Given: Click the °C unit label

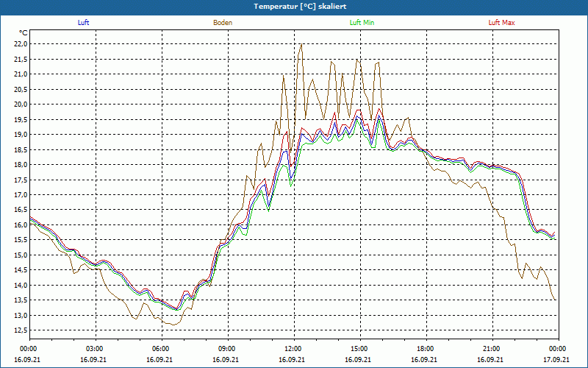Looking at the screenshot, I should point(24,33).
